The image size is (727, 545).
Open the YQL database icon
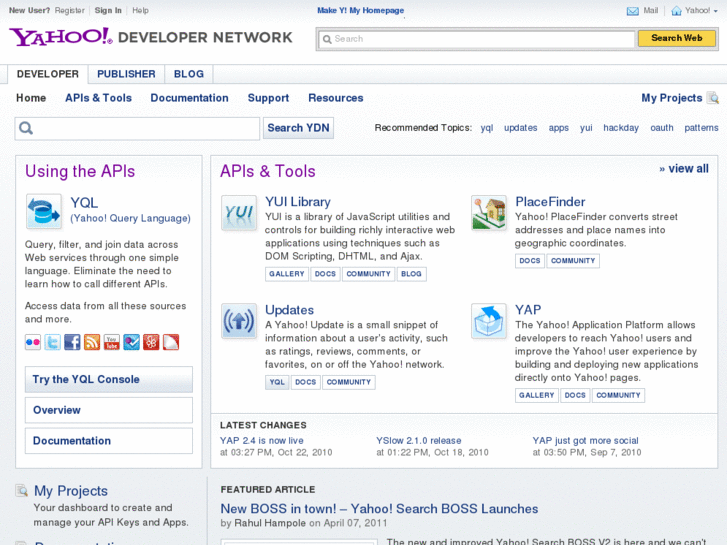(x=44, y=211)
